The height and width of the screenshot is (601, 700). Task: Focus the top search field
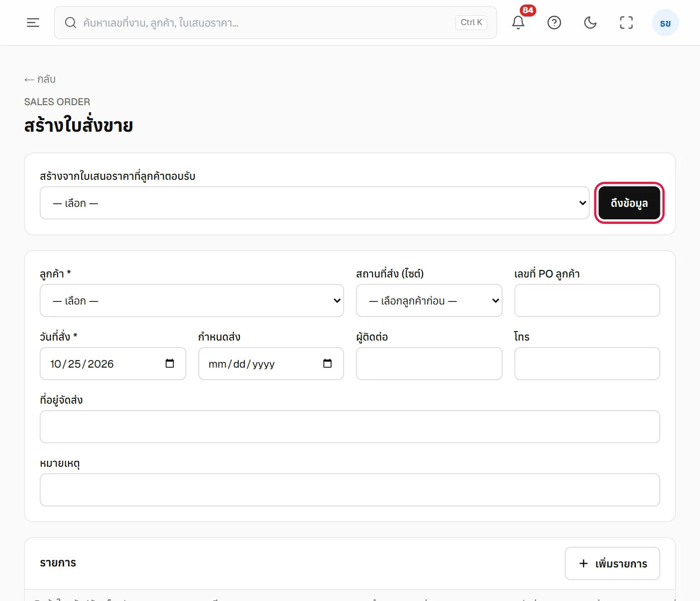(x=275, y=23)
